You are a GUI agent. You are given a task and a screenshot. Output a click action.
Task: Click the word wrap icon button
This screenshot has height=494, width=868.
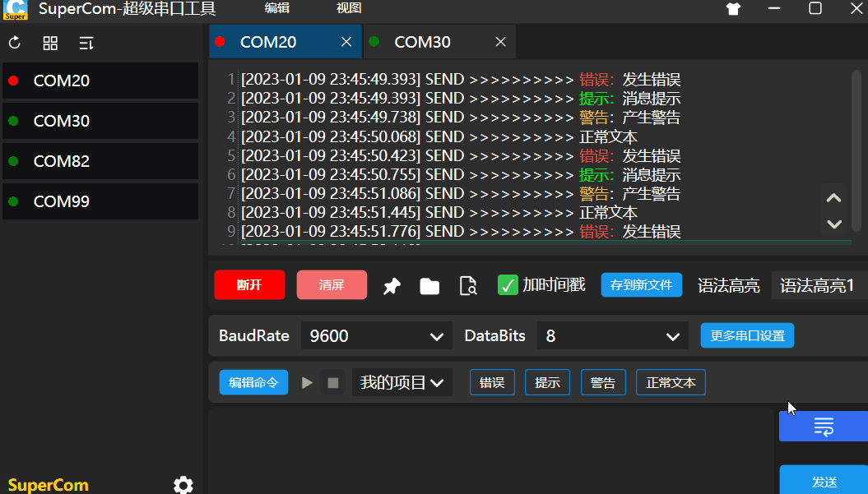(x=824, y=427)
